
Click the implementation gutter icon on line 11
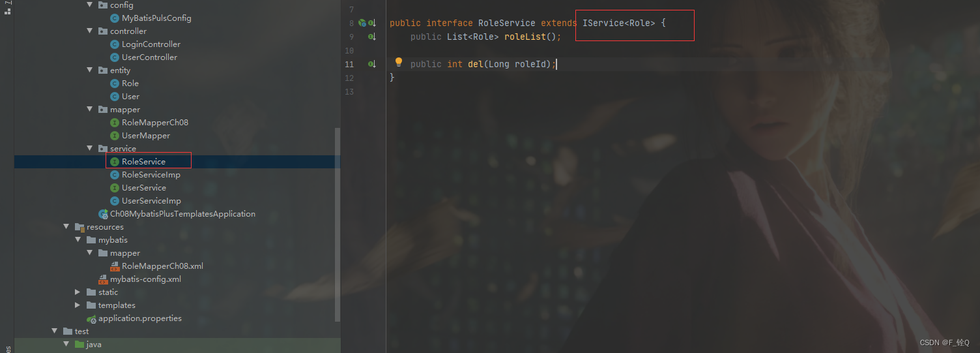tap(372, 64)
